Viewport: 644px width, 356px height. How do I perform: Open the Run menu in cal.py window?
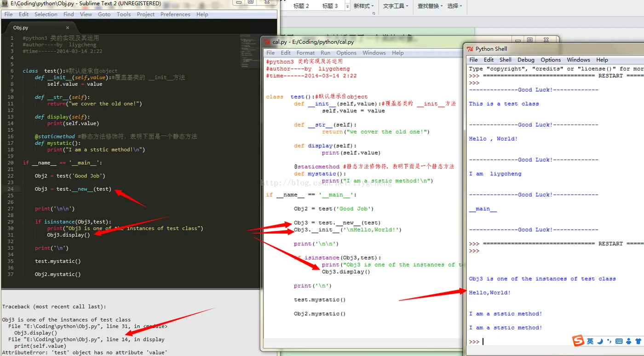[325, 53]
